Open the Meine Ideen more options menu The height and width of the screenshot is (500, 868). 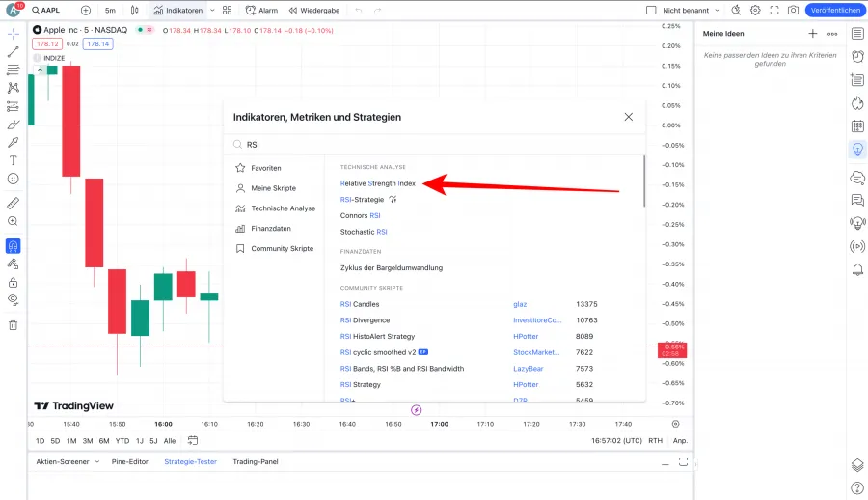tap(832, 34)
